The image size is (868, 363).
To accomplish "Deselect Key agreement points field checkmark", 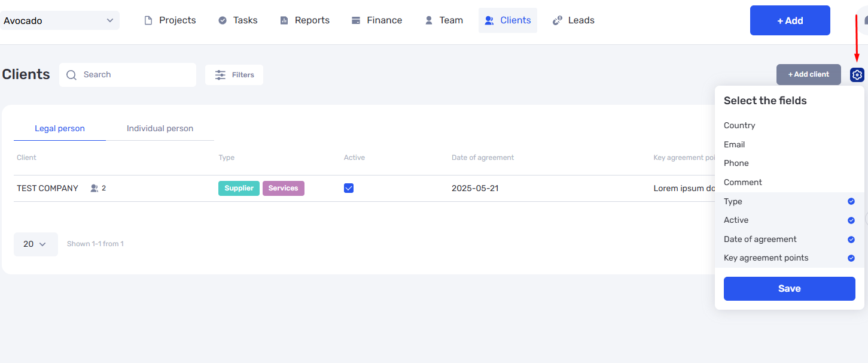I will [851, 258].
